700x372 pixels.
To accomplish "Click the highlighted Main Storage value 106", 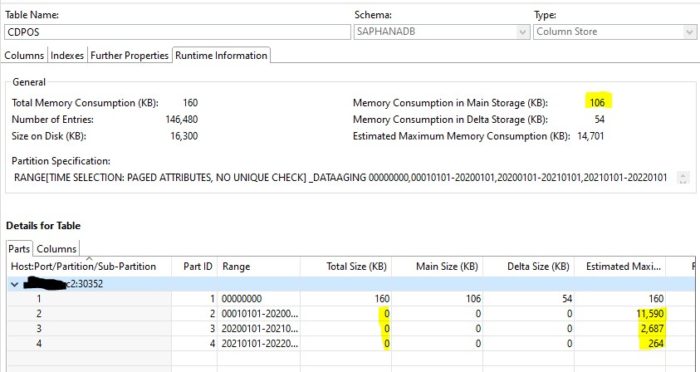I will tap(597, 103).
